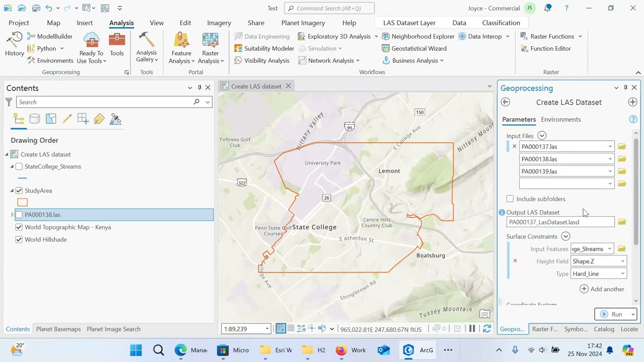
Task: Open Raster Analysis menu
Action: pos(210,49)
